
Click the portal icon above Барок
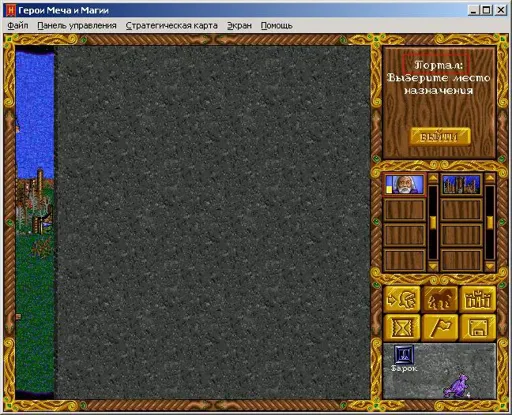point(404,354)
